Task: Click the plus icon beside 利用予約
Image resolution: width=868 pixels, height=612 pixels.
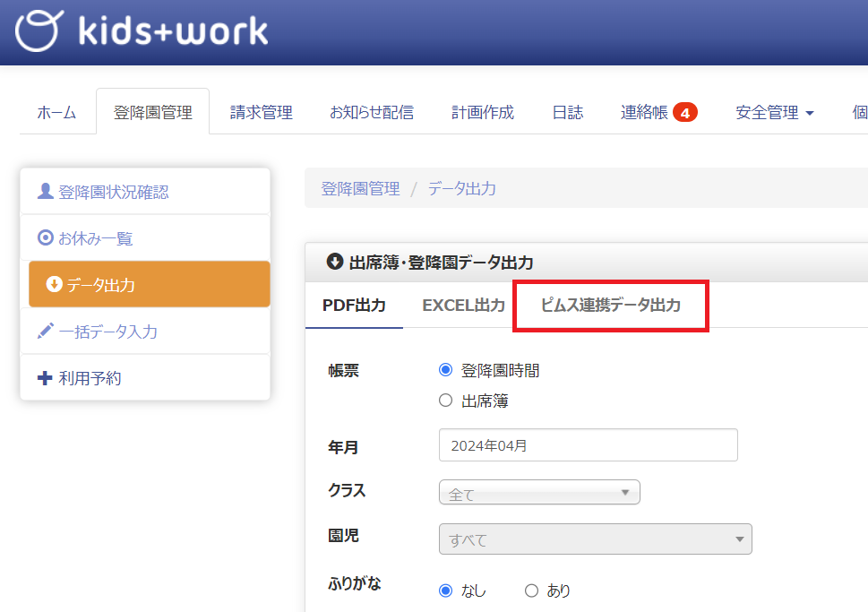Action: click(45, 378)
